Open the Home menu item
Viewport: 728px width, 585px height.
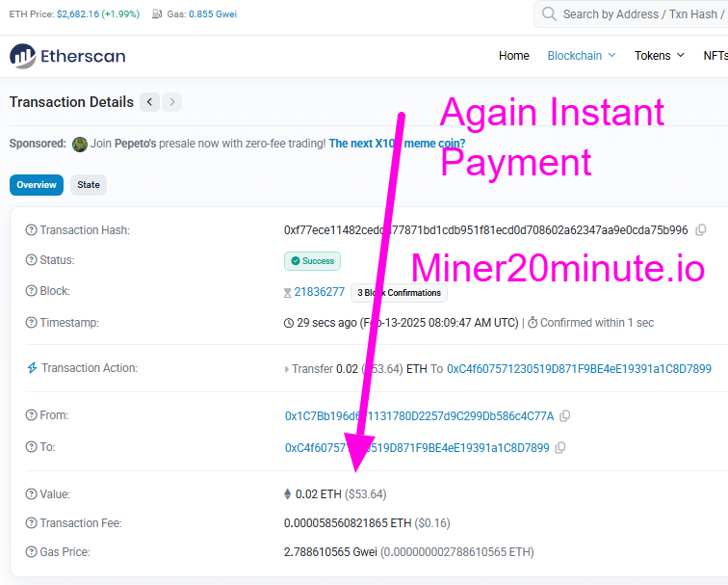click(x=514, y=56)
